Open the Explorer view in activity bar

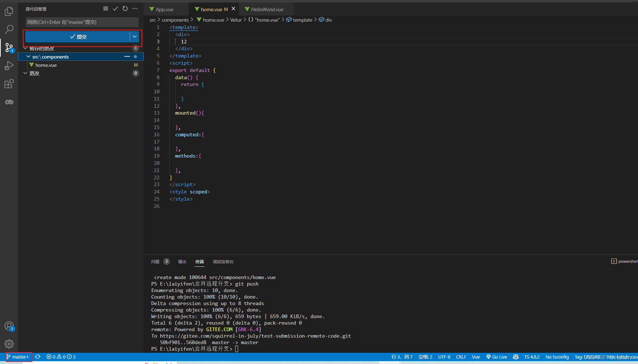pyautogui.click(x=9, y=12)
